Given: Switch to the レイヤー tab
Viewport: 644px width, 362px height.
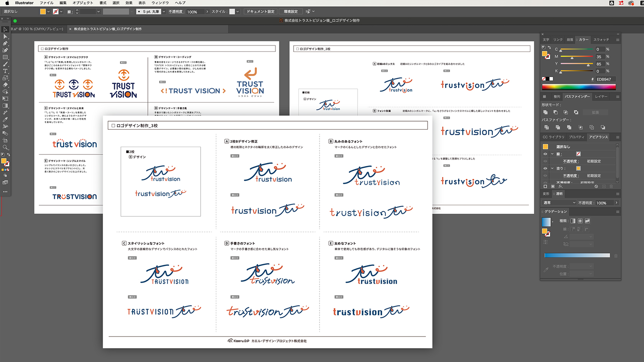Looking at the screenshot, I should click(601, 97).
